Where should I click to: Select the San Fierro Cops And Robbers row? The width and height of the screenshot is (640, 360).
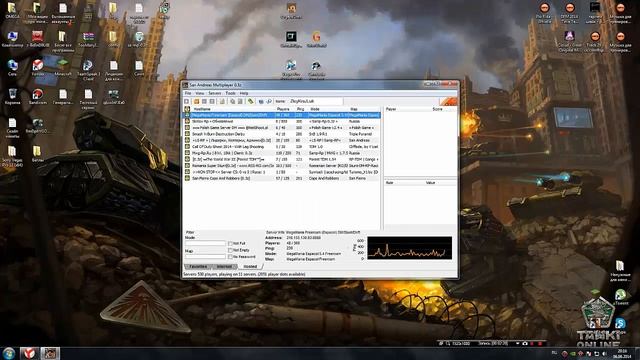282,178
